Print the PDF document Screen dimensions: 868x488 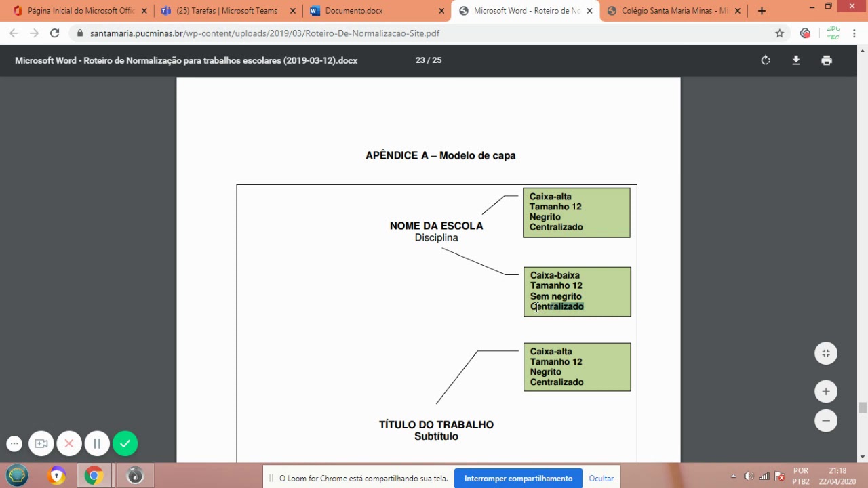click(826, 60)
